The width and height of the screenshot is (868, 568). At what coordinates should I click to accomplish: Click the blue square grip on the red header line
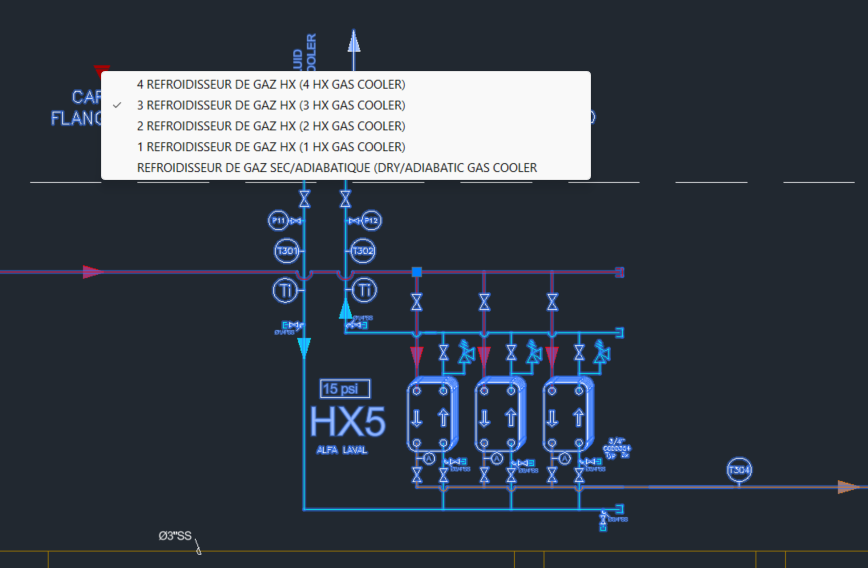417,272
